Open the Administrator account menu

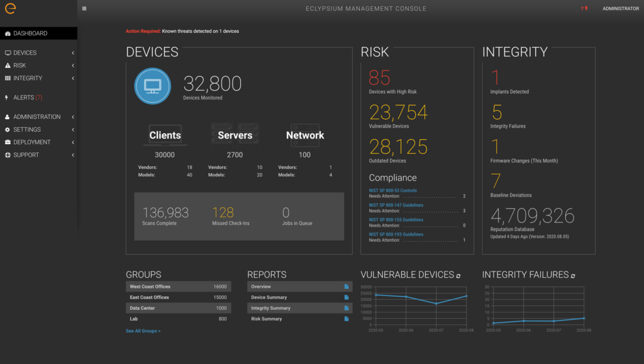(x=621, y=9)
